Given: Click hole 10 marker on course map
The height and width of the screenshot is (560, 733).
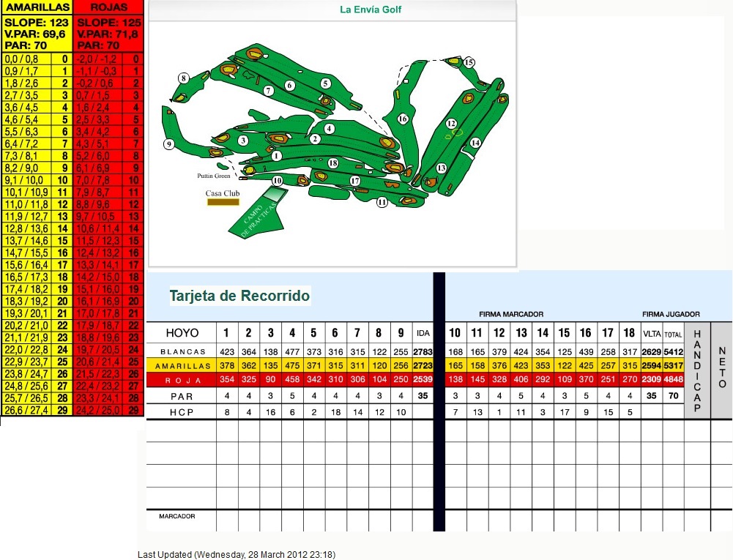Looking at the screenshot, I should click(278, 181).
